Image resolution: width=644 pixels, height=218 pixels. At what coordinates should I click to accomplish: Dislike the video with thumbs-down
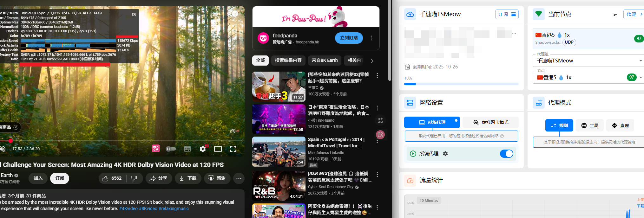coord(134,178)
